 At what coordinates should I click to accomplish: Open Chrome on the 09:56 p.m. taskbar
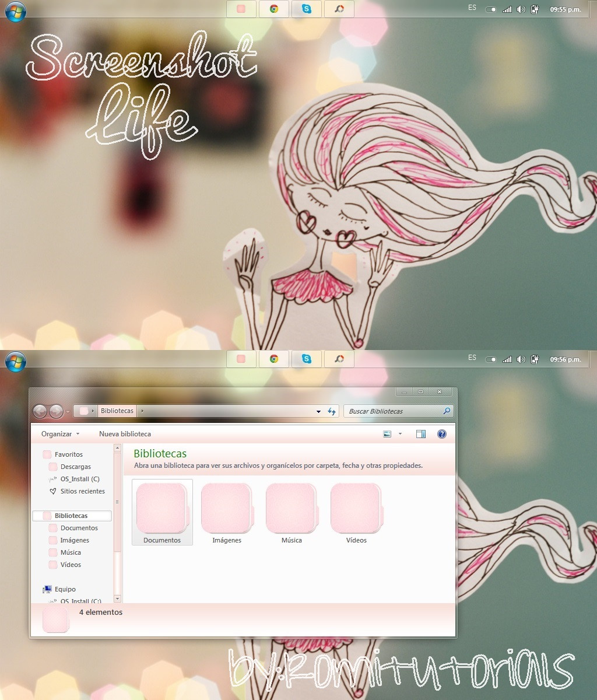(274, 359)
